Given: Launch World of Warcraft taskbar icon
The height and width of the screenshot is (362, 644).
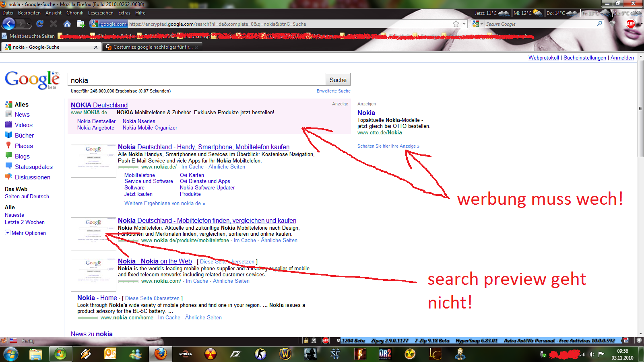Looking at the screenshot, I should click(x=285, y=354).
